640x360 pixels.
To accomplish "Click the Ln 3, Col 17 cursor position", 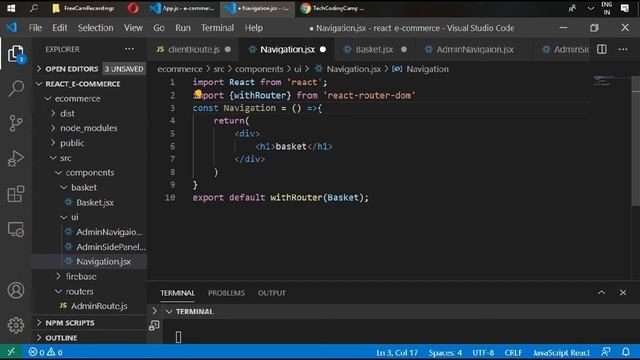I will coord(397,352).
